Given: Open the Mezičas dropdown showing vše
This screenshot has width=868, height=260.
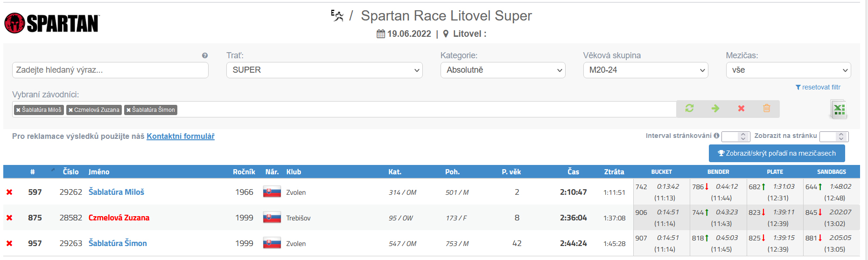Looking at the screenshot, I should click(x=788, y=70).
